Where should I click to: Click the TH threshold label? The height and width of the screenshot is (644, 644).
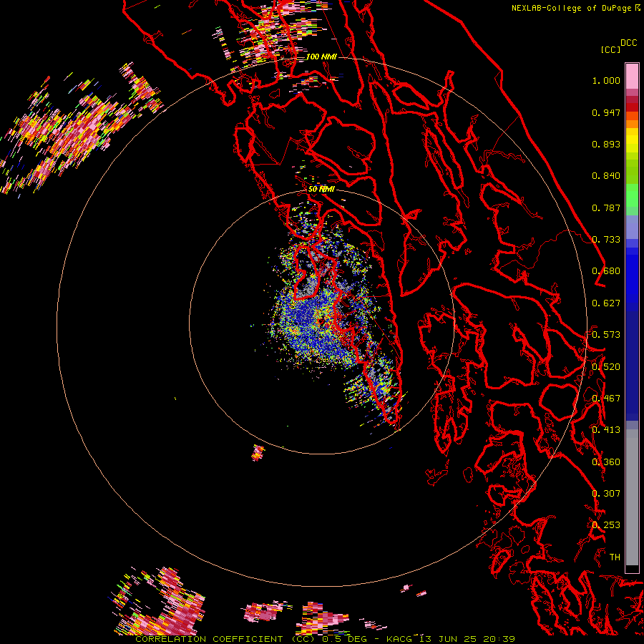(x=615, y=557)
